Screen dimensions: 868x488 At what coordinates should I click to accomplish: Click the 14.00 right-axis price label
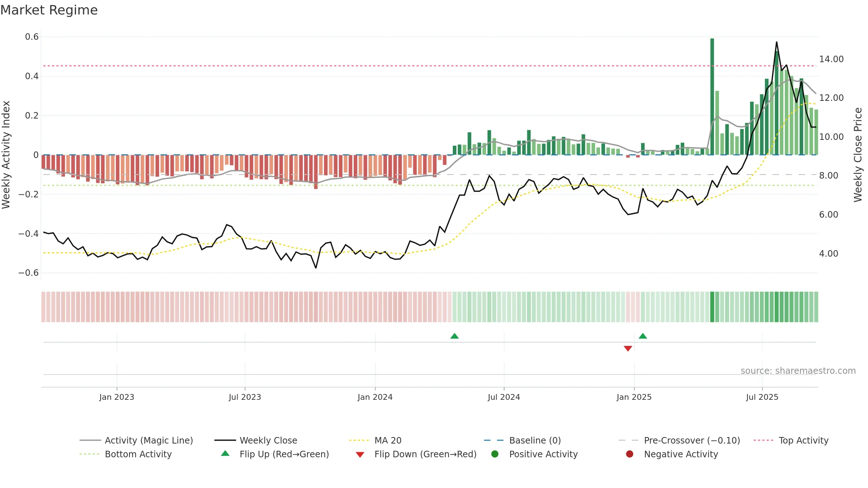(831, 59)
